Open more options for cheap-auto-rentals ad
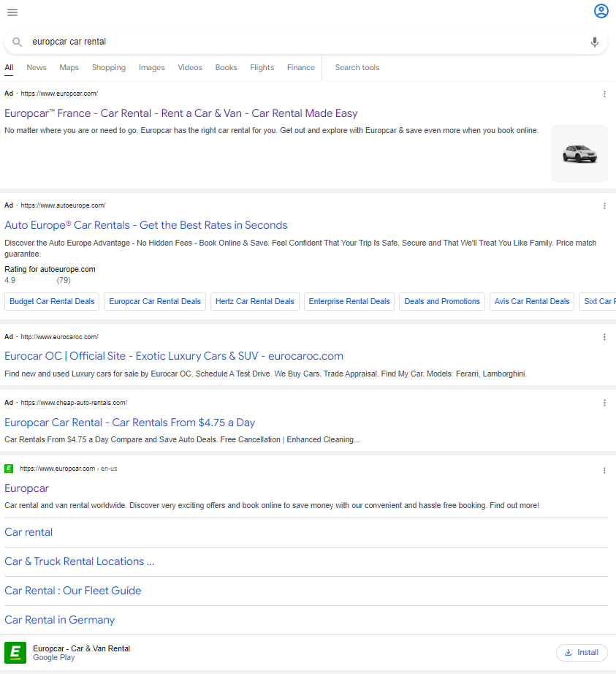This screenshot has height=674, width=616. coord(604,403)
